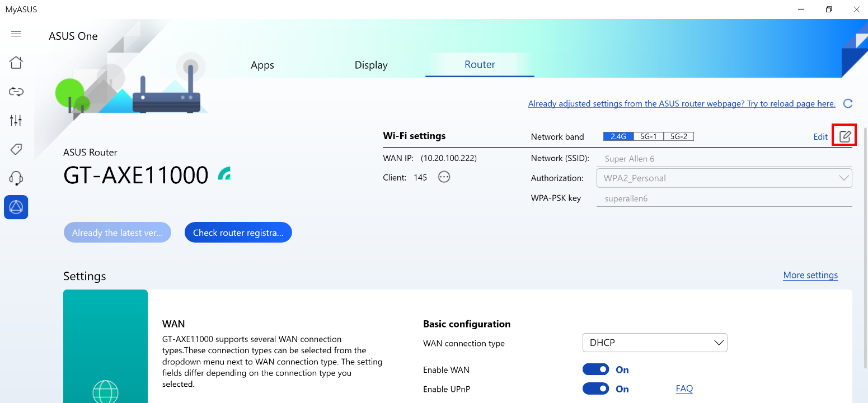The image size is (868, 403).
Task: Click the Edit link in Wi-Fi settings
Action: pyautogui.click(x=820, y=136)
